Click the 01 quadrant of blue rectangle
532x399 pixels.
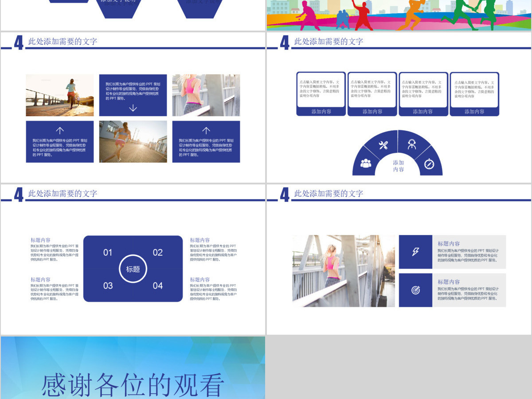coord(108,252)
